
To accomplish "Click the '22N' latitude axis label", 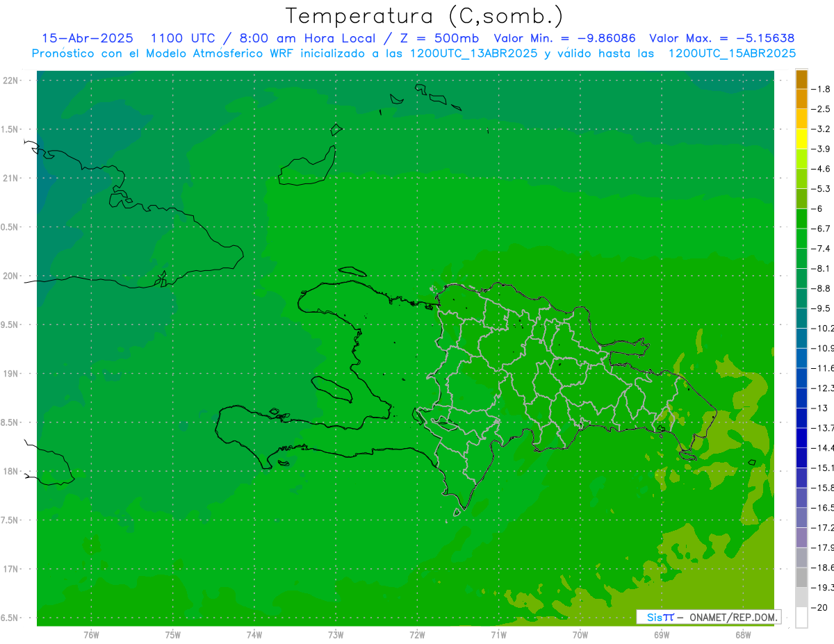I will click(10, 81).
